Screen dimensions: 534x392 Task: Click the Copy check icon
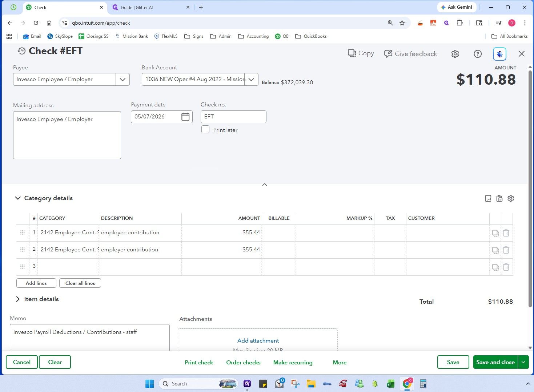click(352, 53)
